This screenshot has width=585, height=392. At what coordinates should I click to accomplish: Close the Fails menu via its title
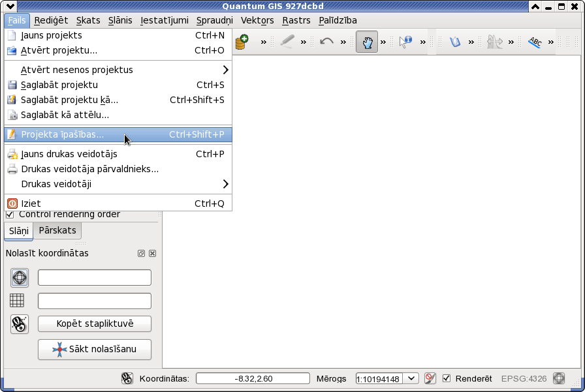17,20
